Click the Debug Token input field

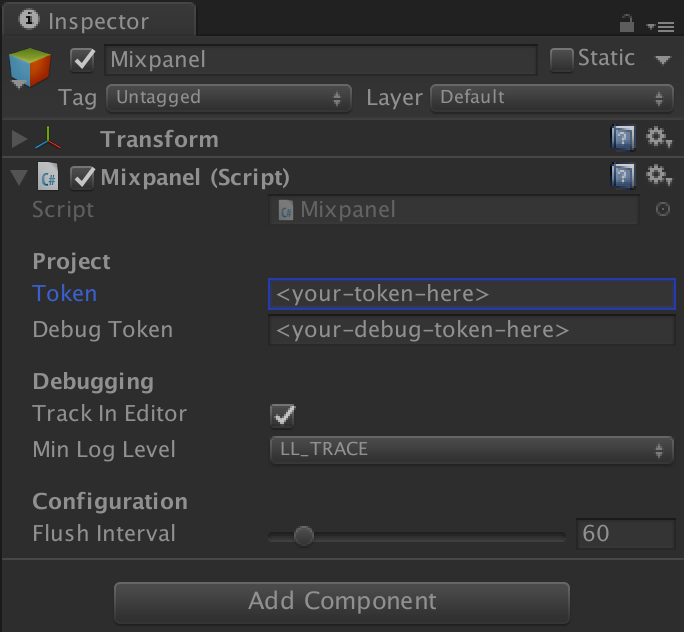(471, 330)
